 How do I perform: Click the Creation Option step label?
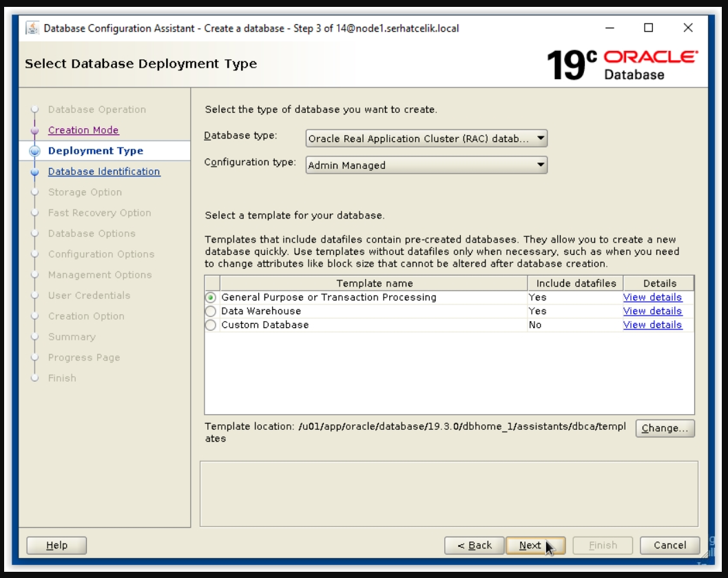(86, 316)
